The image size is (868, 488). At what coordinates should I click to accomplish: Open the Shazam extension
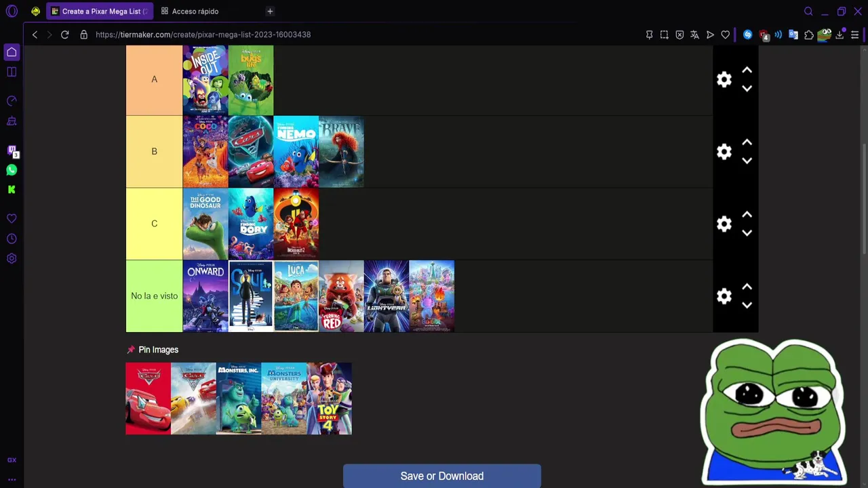tap(747, 35)
